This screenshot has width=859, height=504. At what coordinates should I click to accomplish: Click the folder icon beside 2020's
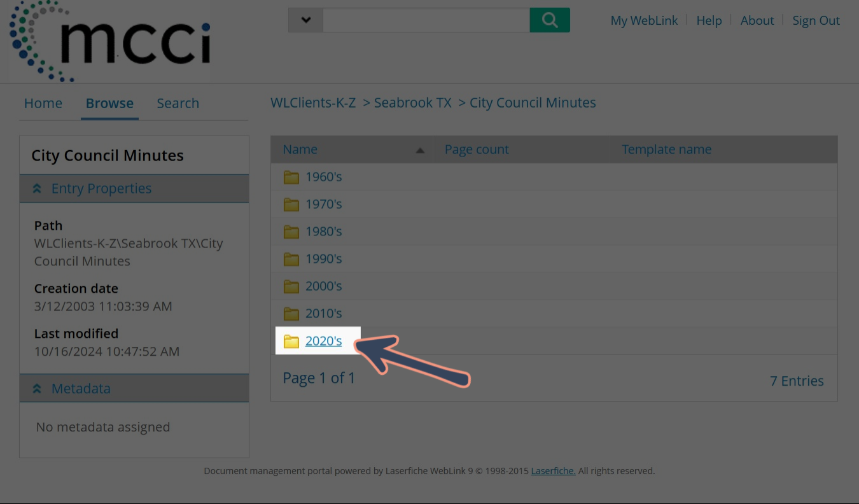pyautogui.click(x=291, y=342)
